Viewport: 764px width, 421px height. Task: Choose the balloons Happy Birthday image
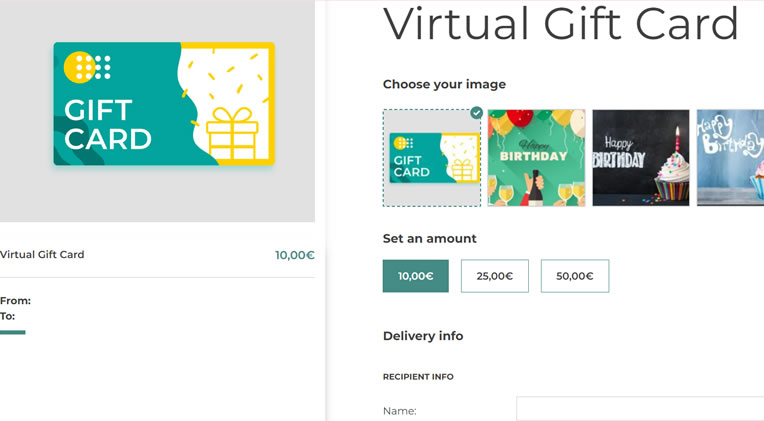click(536, 158)
